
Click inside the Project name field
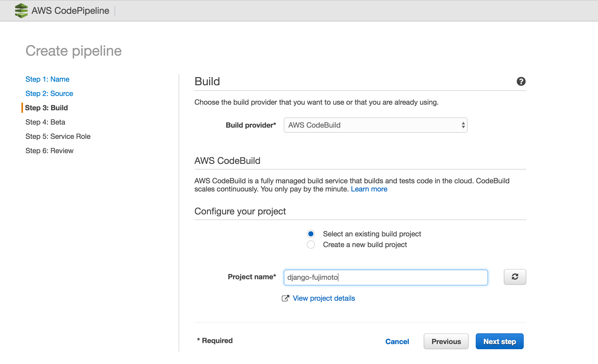[x=385, y=277]
